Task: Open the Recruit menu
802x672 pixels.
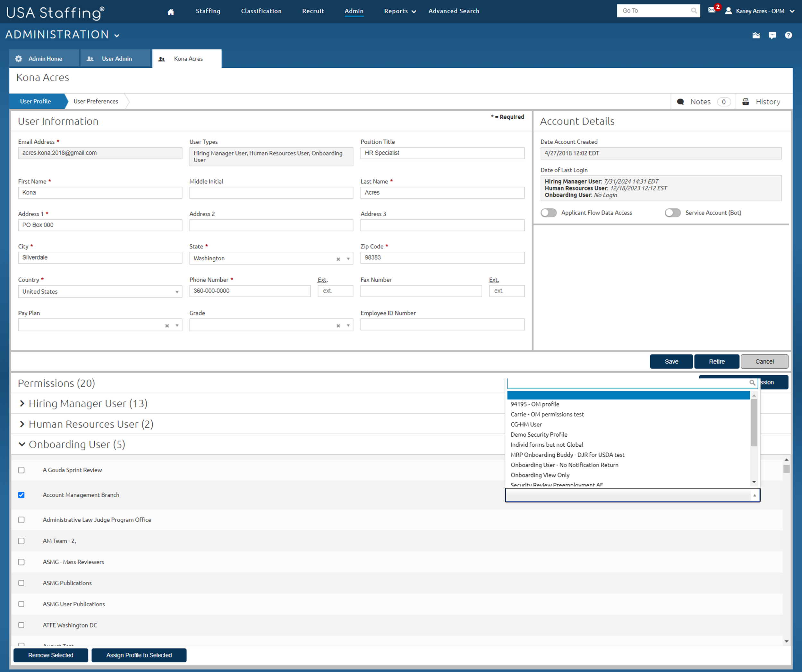Action: [313, 11]
